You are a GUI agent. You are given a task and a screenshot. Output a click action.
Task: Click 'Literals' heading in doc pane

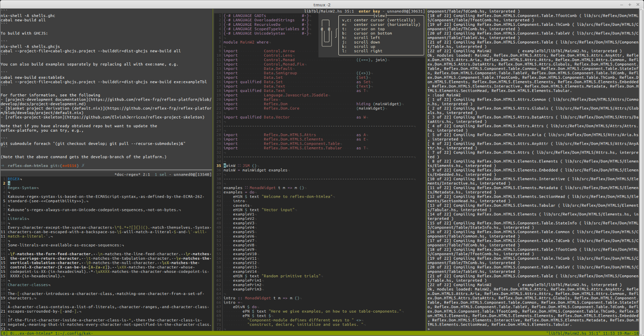(x=17, y=219)
